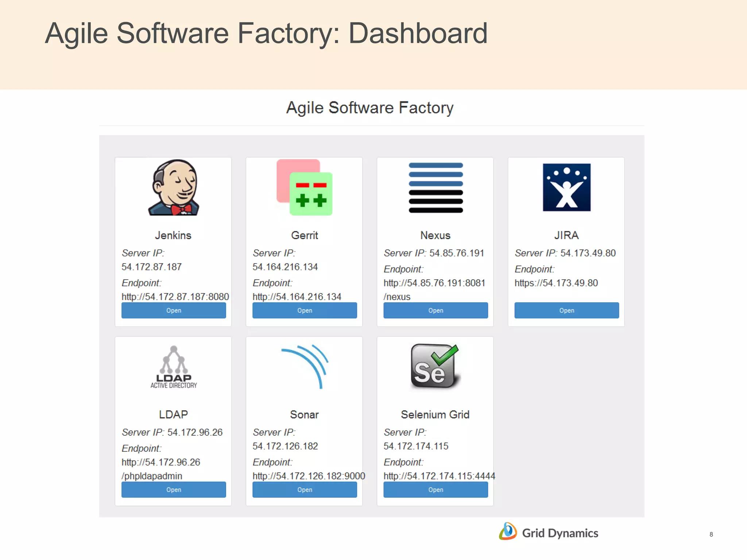
Task: Open the Jenkins server
Action: coord(174,310)
